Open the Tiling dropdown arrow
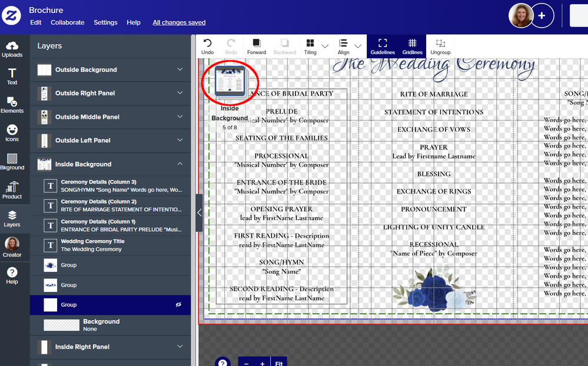Viewport: 588px width, 366px height. point(325,46)
